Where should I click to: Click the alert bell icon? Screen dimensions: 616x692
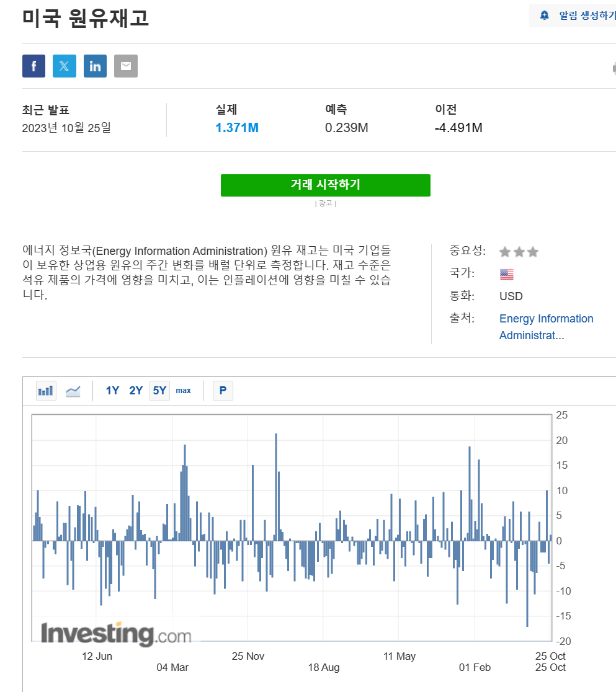(x=545, y=16)
